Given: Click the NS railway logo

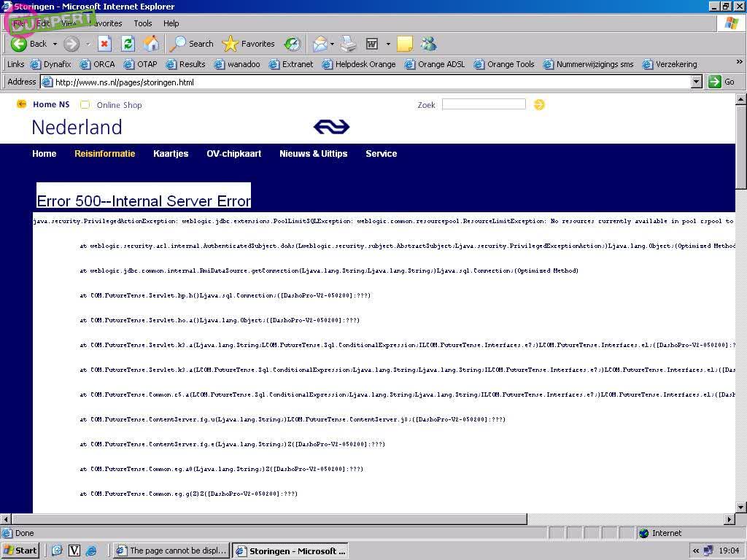Looking at the screenshot, I should 332,127.
